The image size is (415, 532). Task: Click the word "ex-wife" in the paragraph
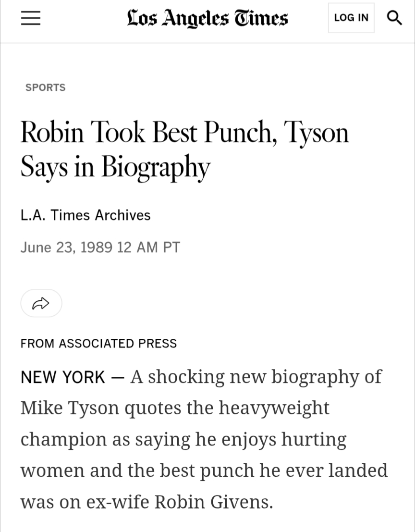click(x=118, y=502)
